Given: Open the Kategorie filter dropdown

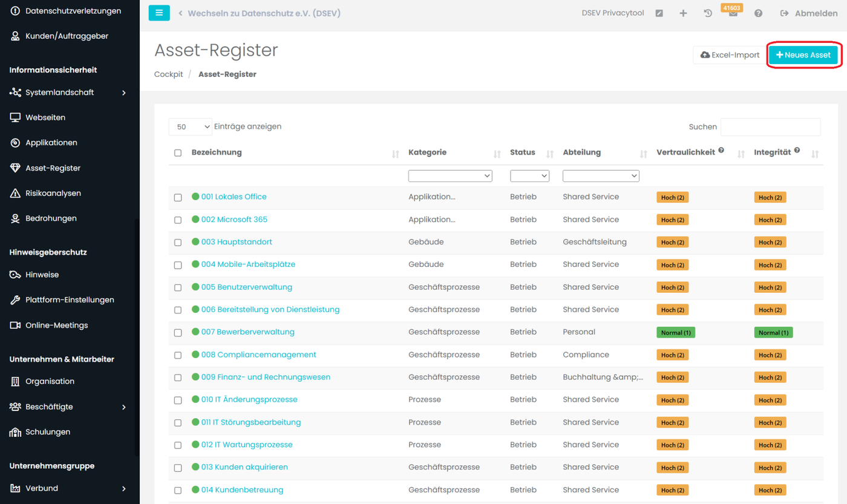Looking at the screenshot, I should pos(450,176).
